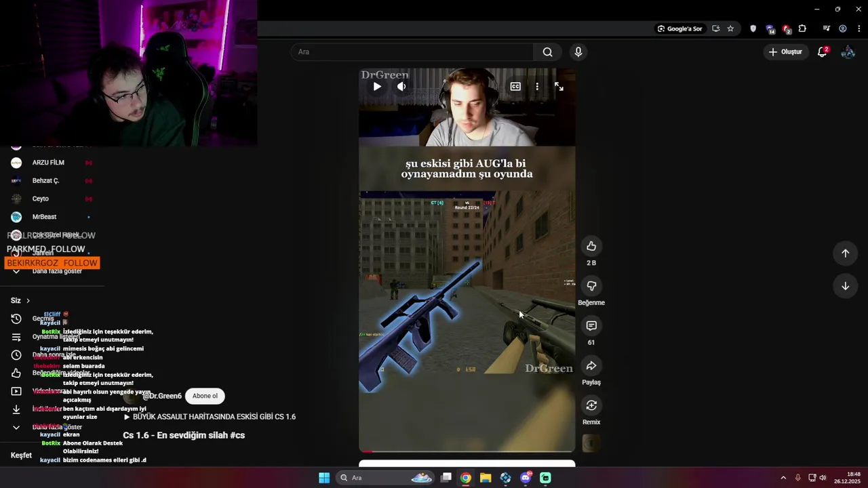Go to the previous Short (up arrow)
The width and height of the screenshot is (868, 488).
(845, 253)
